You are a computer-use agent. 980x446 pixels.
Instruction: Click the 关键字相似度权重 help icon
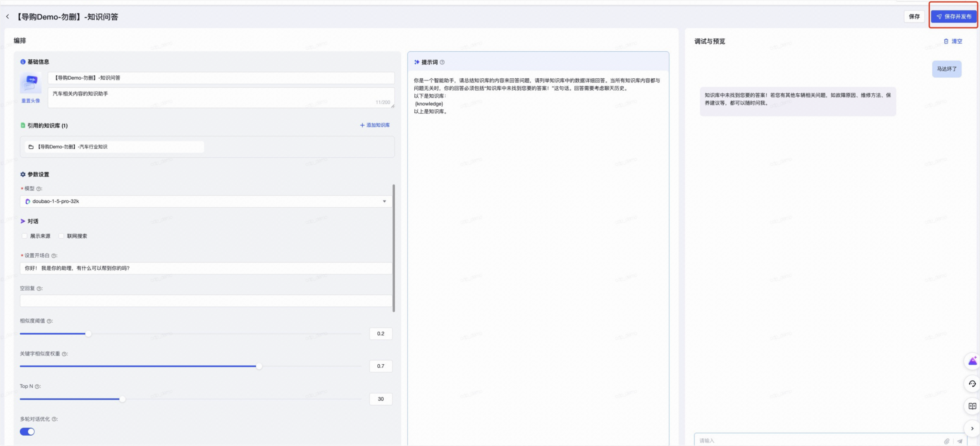point(65,354)
